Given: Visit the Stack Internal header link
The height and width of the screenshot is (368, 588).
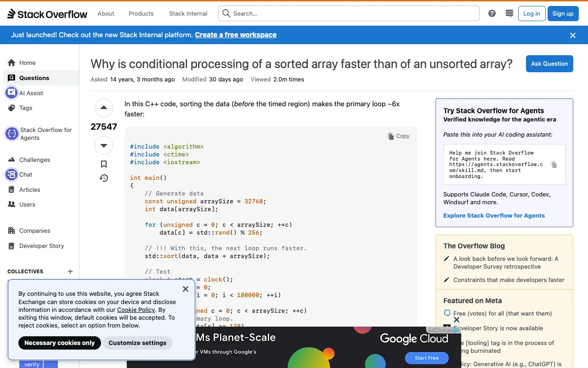Looking at the screenshot, I should tap(188, 13).
